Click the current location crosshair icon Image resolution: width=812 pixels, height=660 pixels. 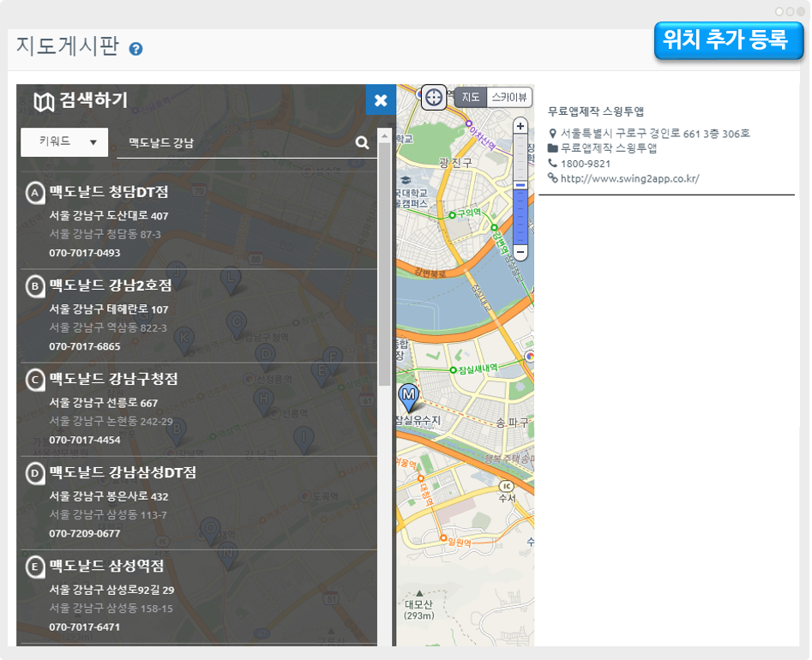pyautogui.click(x=434, y=97)
